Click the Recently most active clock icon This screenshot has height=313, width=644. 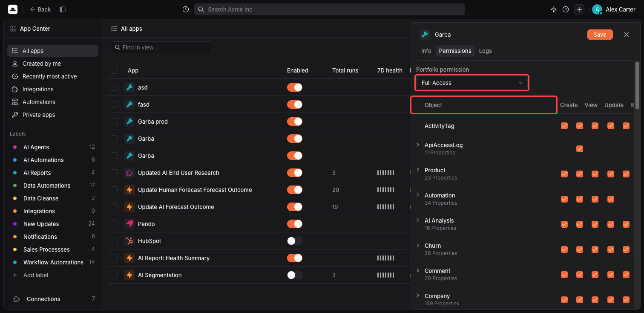pos(15,76)
